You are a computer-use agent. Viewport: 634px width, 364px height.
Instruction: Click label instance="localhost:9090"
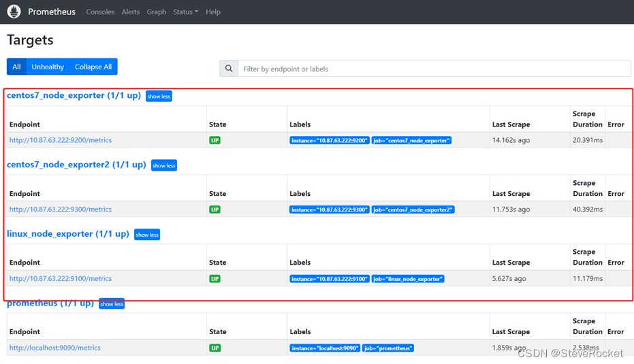(x=325, y=348)
